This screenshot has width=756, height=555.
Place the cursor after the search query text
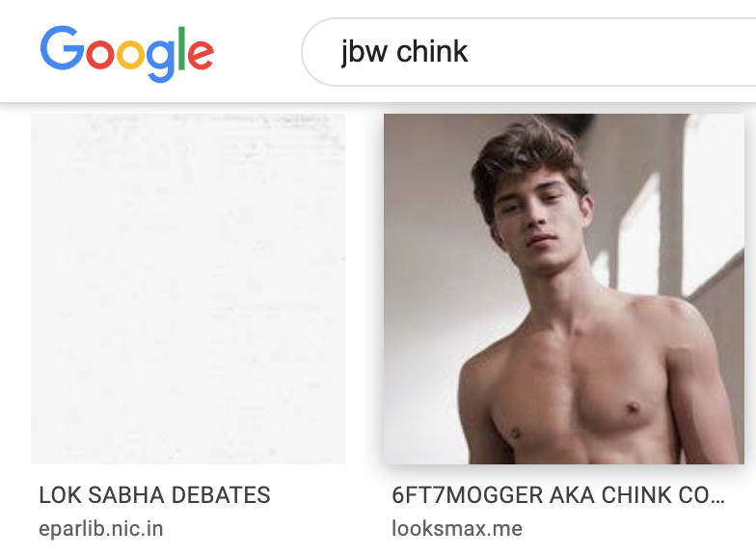(x=470, y=52)
